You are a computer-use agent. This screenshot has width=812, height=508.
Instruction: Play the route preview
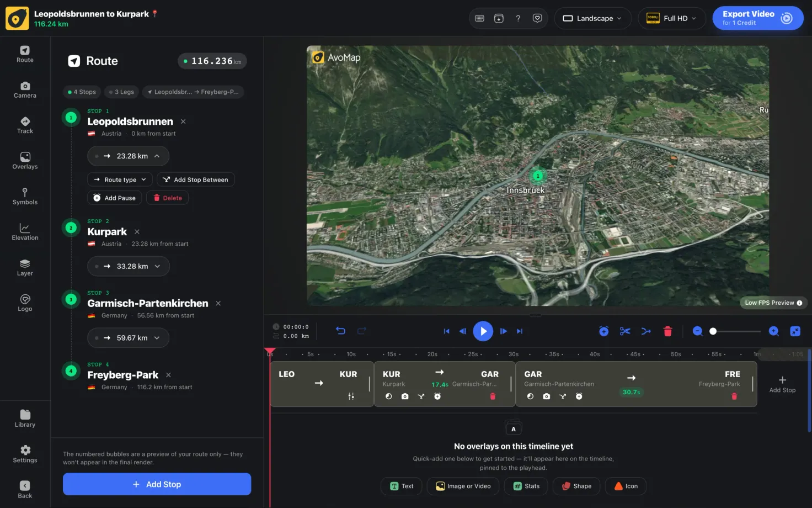(483, 331)
